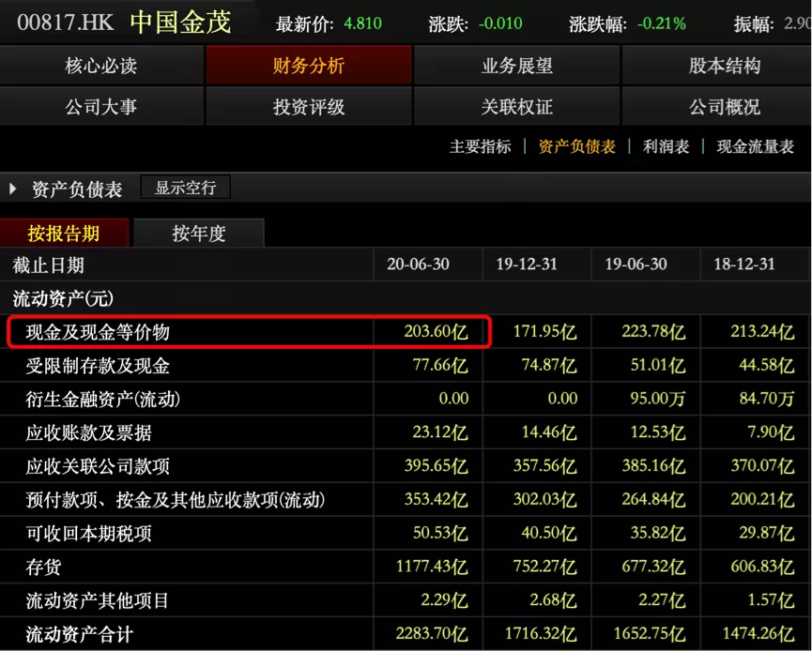This screenshot has height=651, width=812.
Task: Select the 应收账款及票据 row label
Action: (x=88, y=433)
